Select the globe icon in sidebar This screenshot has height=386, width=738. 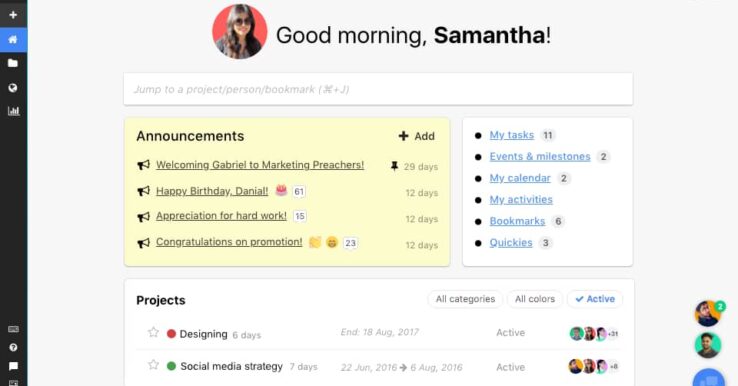tap(13, 88)
